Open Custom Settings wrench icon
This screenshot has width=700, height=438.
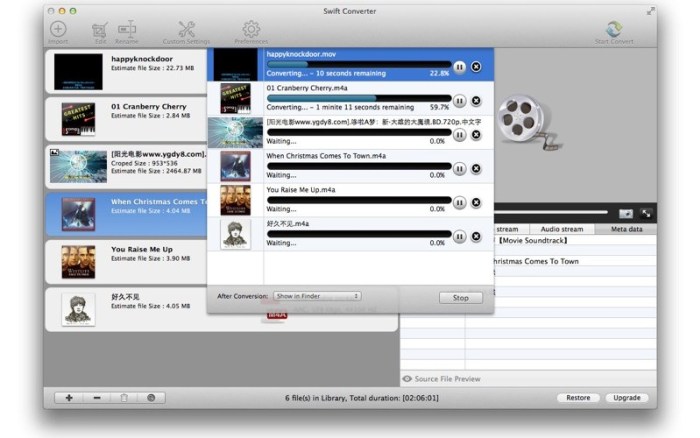click(x=187, y=30)
